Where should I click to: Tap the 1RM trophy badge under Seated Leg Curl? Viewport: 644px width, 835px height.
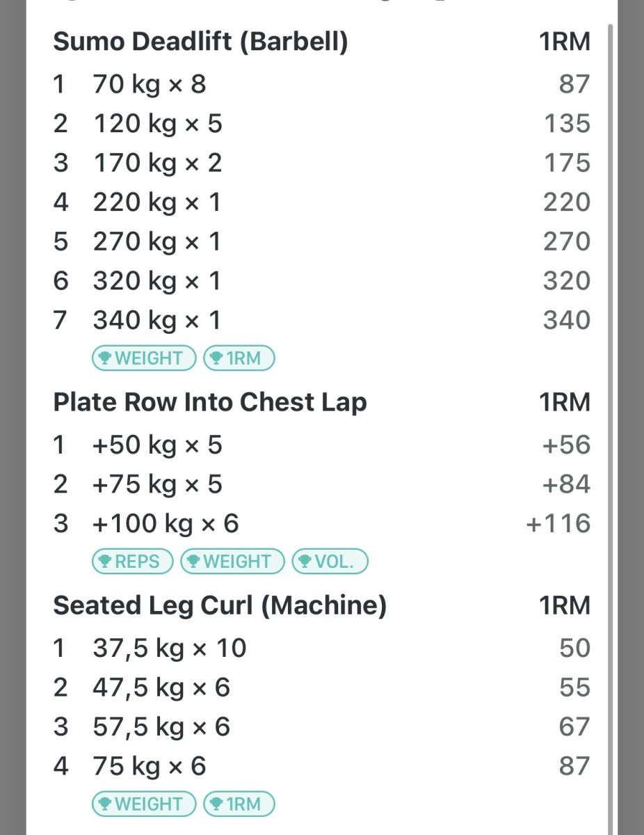tap(239, 804)
